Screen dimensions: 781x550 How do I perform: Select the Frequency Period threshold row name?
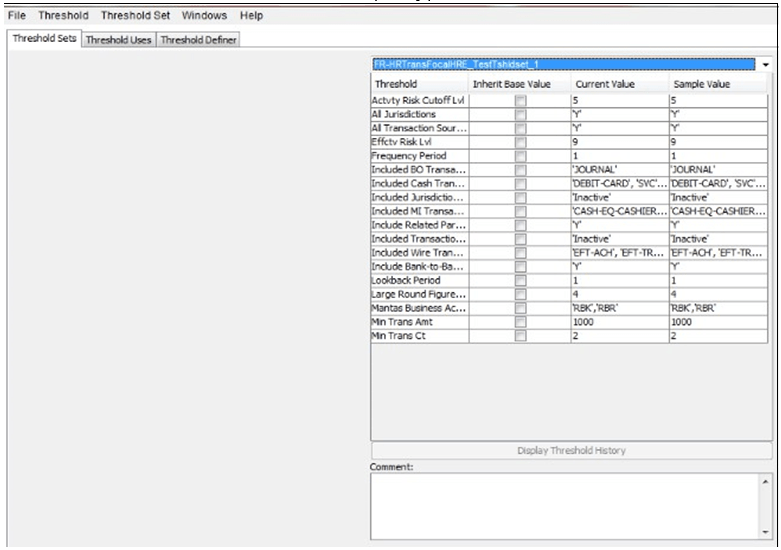click(420, 156)
